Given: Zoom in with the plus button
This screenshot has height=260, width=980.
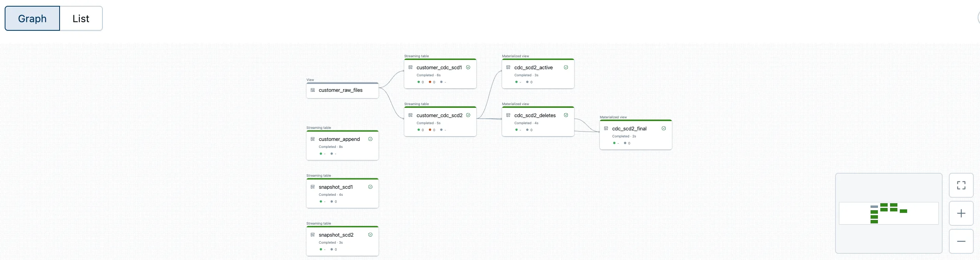Looking at the screenshot, I should pyautogui.click(x=961, y=213).
